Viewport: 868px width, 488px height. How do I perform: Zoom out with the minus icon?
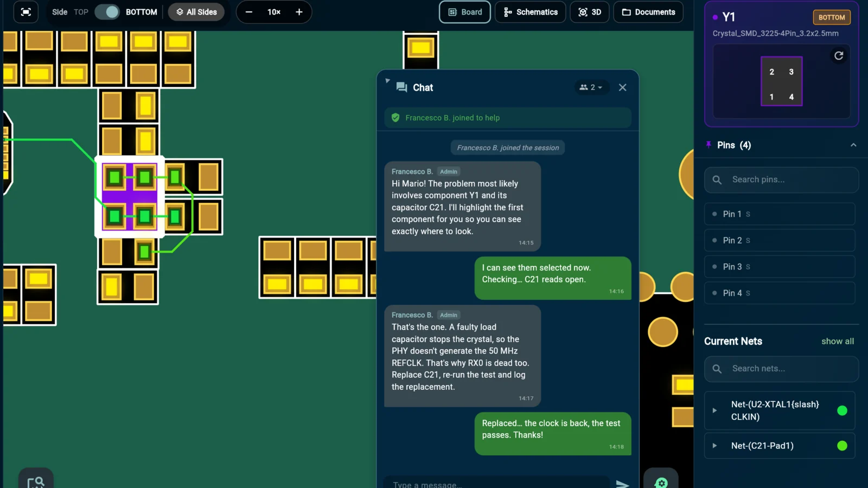coord(249,12)
